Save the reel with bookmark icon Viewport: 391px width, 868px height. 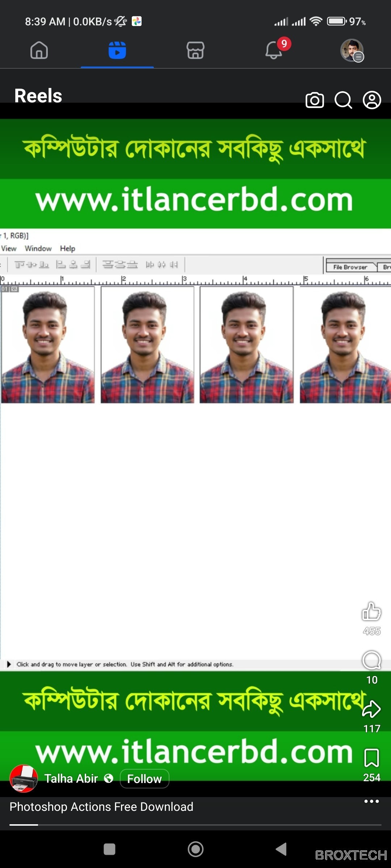click(371, 758)
